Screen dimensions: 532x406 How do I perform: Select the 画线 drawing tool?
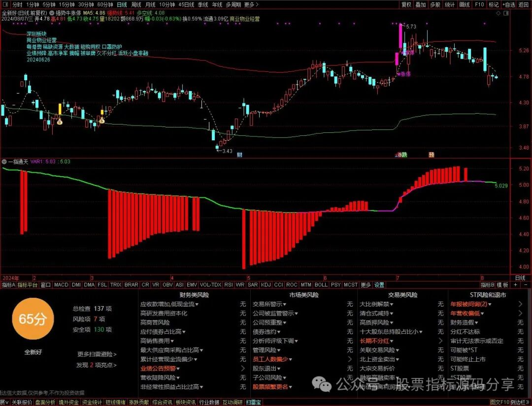pos(465,4)
